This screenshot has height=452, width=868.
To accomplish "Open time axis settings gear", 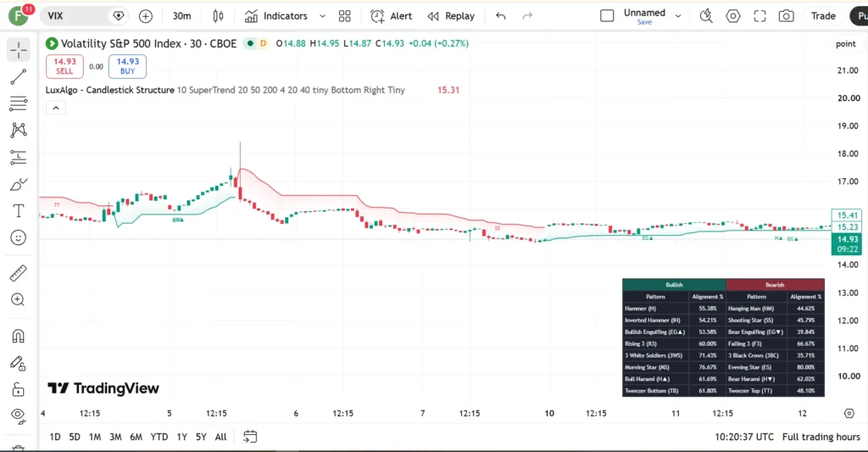I will tap(849, 413).
